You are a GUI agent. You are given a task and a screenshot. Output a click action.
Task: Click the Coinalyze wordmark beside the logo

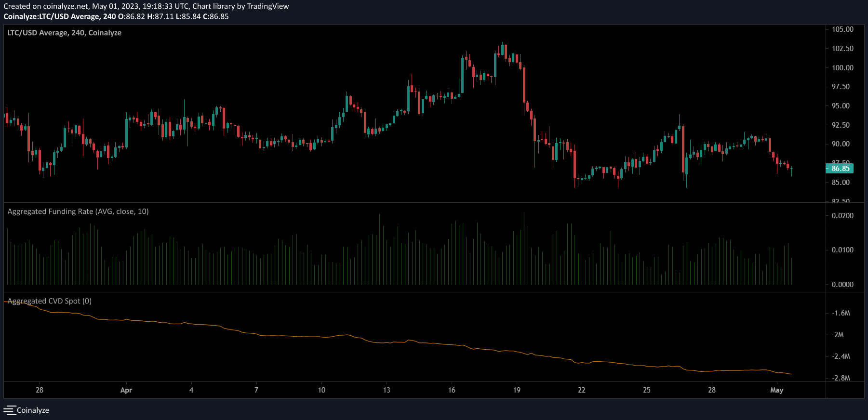click(x=33, y=410)
